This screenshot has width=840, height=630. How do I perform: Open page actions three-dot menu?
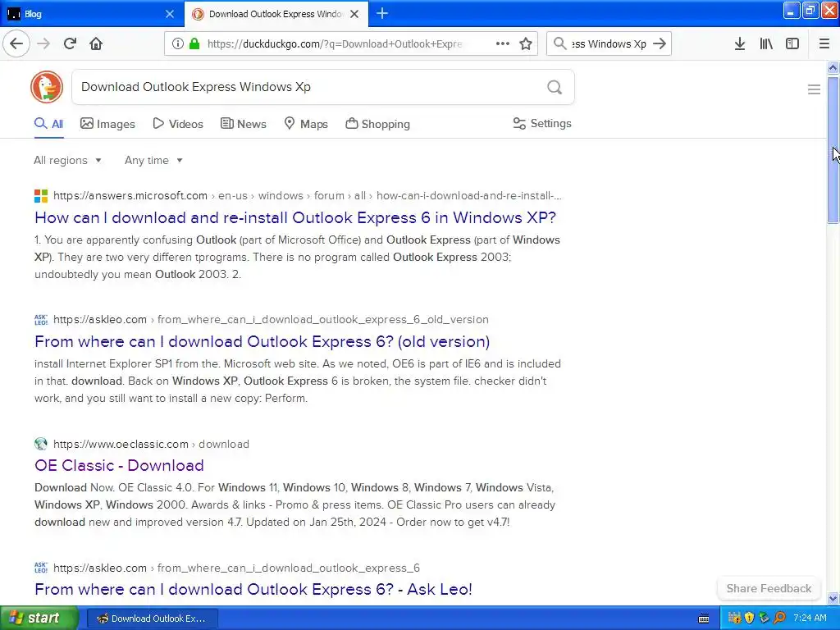503,43
